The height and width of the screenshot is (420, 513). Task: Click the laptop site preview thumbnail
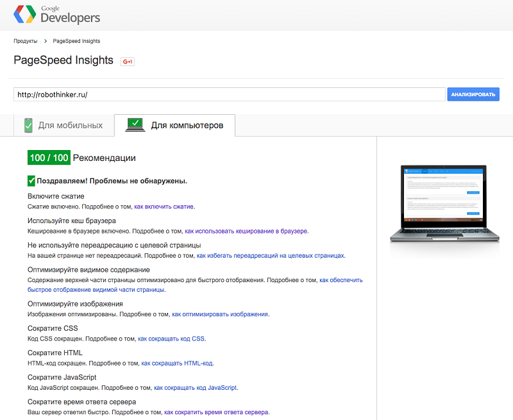coord(444,203)
